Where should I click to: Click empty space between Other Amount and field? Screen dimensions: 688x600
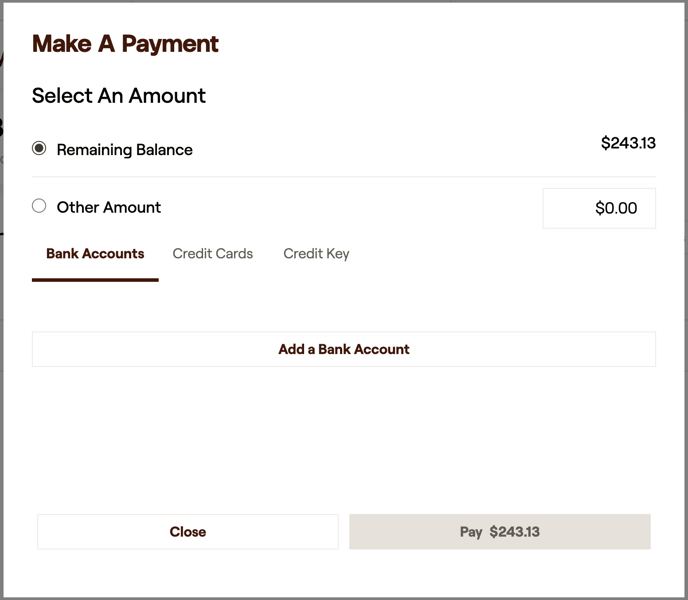[350, 207]
